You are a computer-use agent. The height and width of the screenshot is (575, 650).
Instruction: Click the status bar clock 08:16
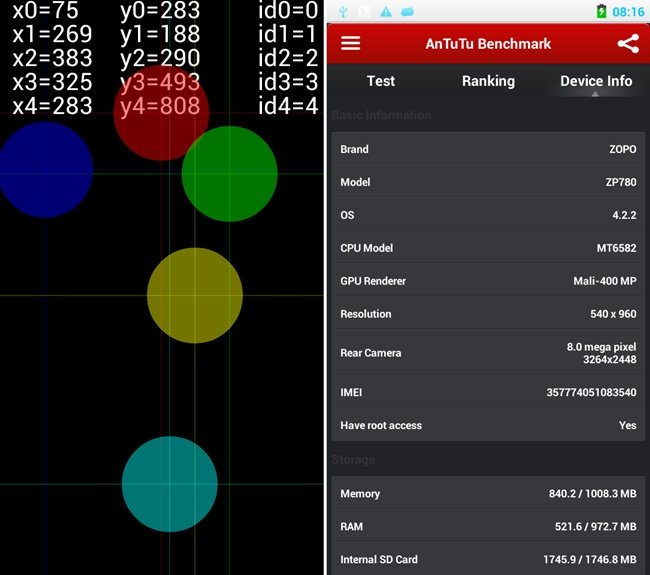(x=627, y=12)
